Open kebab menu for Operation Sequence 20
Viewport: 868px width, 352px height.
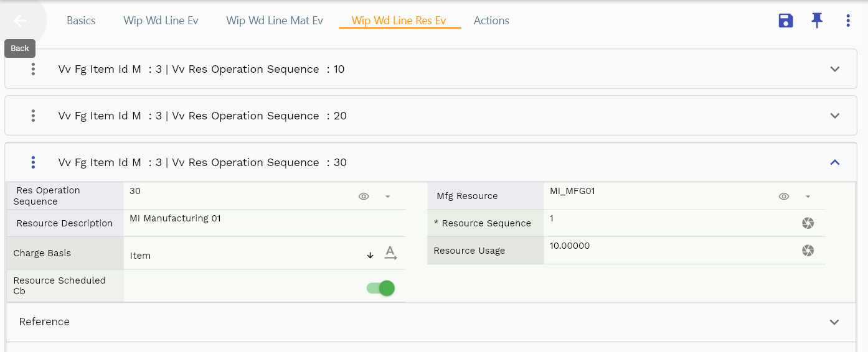point(33,116)
